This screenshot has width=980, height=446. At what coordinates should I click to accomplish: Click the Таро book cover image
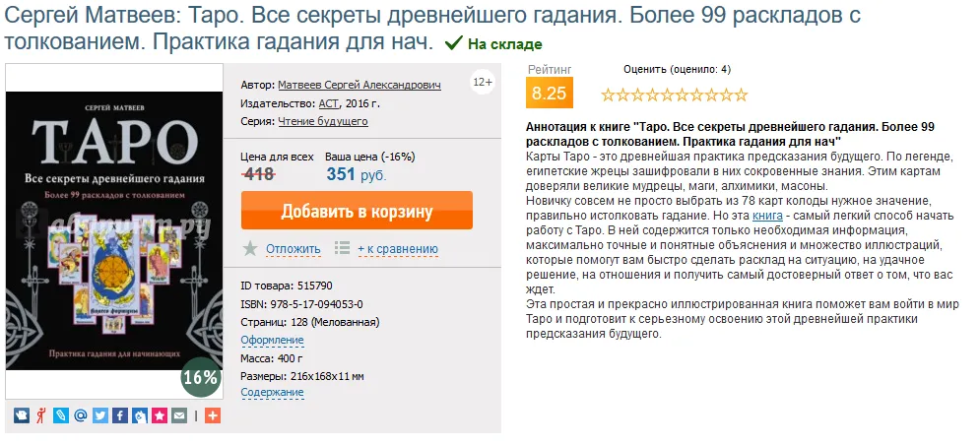[113, 231]
